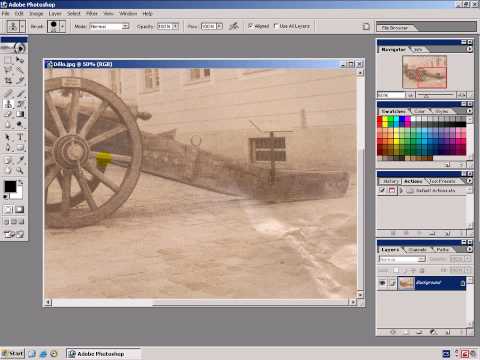Open the Flow slider arrow in options bar
The height and width of the screenshot is (360, 480).
[x=220, y=26]
